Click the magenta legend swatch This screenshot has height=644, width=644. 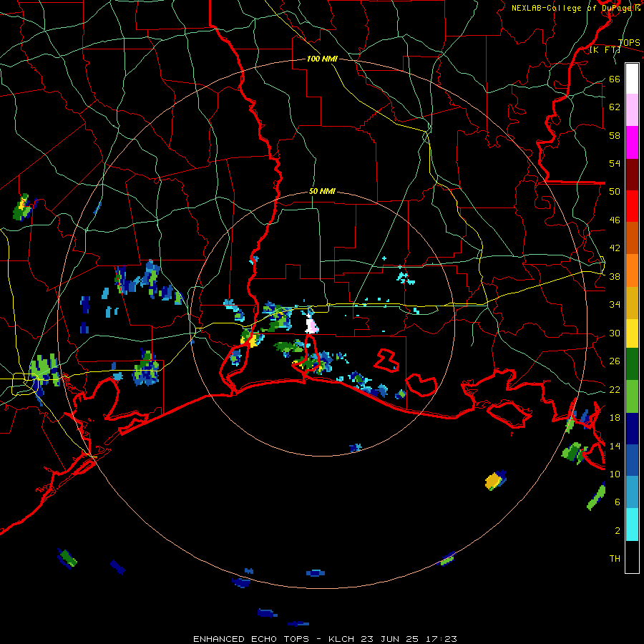(x=632, y=142)
